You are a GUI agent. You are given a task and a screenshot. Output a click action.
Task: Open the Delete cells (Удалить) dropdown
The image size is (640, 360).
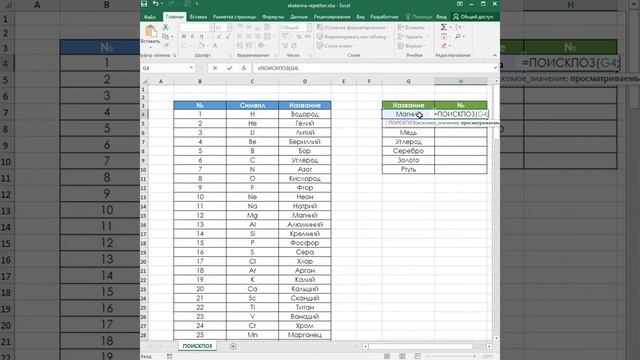(x=413, y=37)
